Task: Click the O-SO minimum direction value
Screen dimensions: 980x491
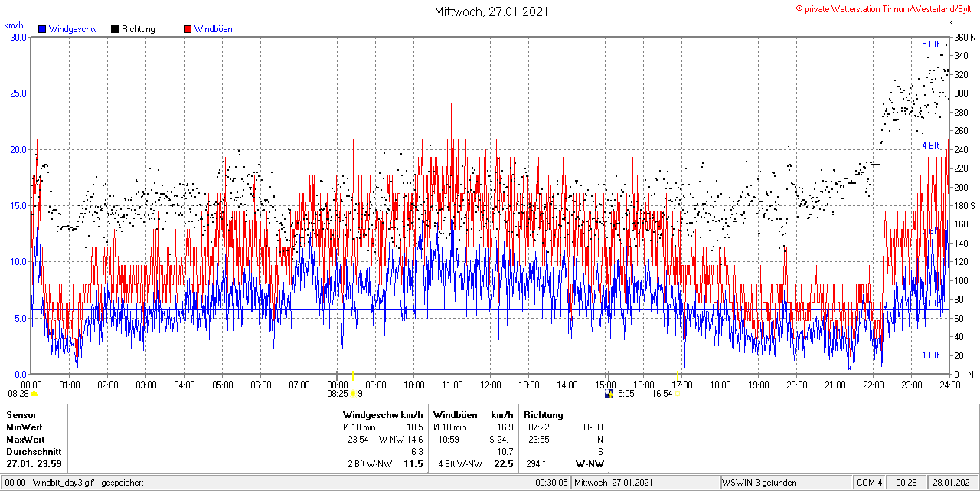Action: coord(593,427)
